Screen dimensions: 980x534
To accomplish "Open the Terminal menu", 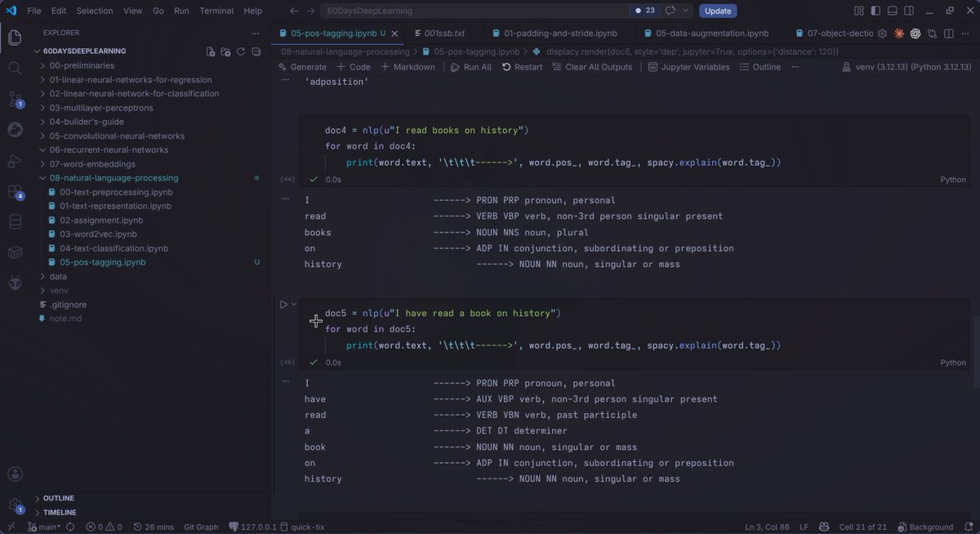I will 216,11.
